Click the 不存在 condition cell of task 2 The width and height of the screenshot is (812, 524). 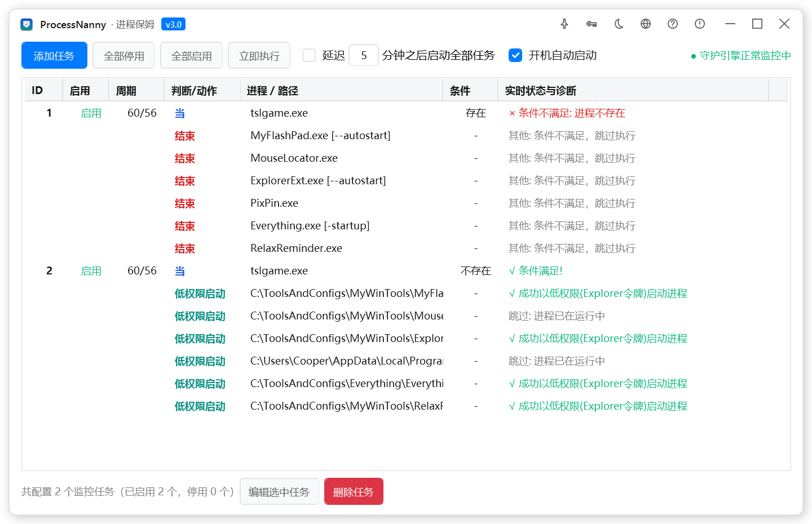[x=476, y=271]
